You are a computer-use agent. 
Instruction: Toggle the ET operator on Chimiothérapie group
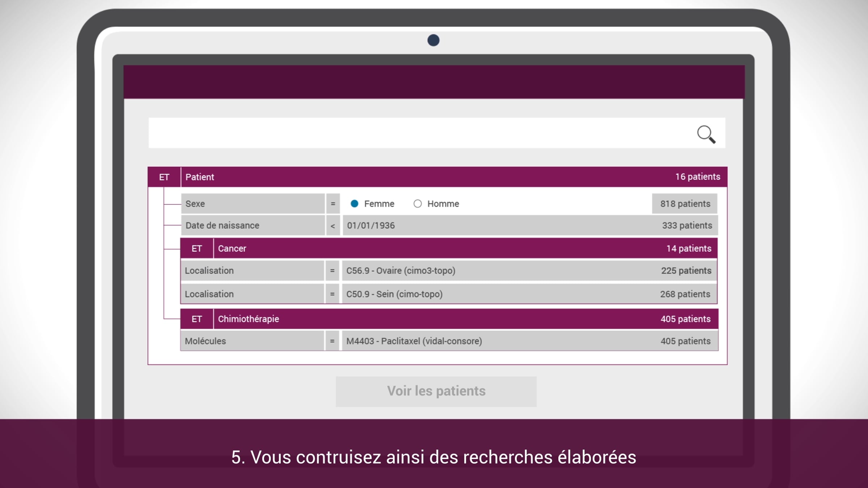197,319
